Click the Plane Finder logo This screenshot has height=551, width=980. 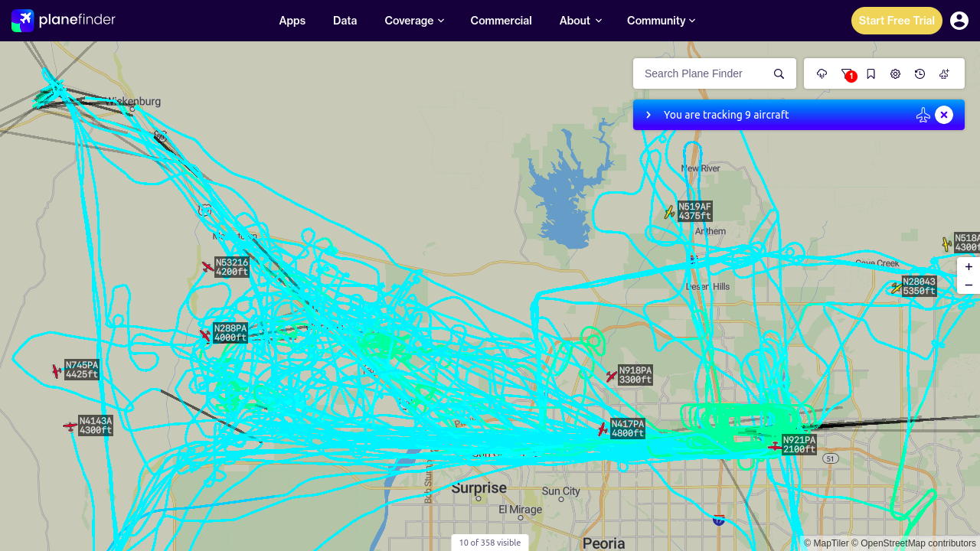[64, 20]
